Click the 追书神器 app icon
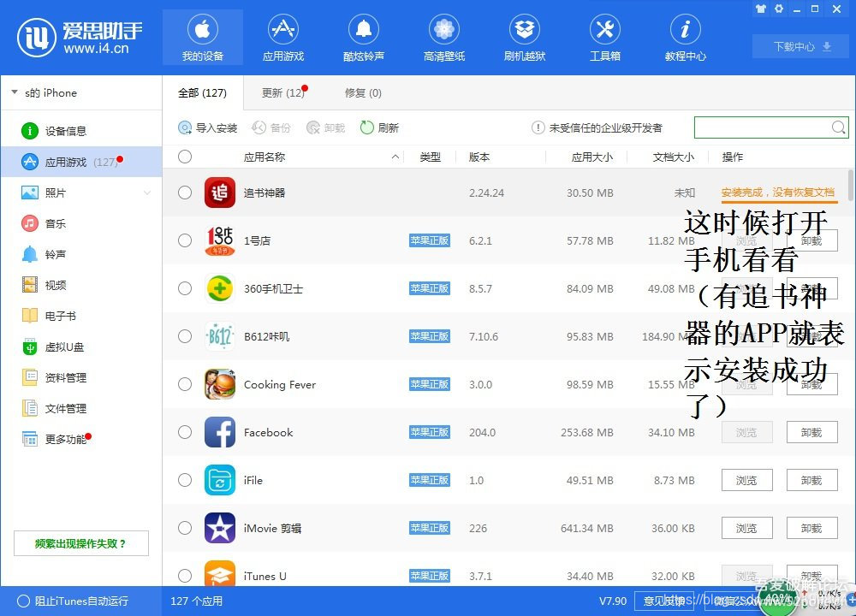This screenshot has height=616, width=856. pos(219,192)
